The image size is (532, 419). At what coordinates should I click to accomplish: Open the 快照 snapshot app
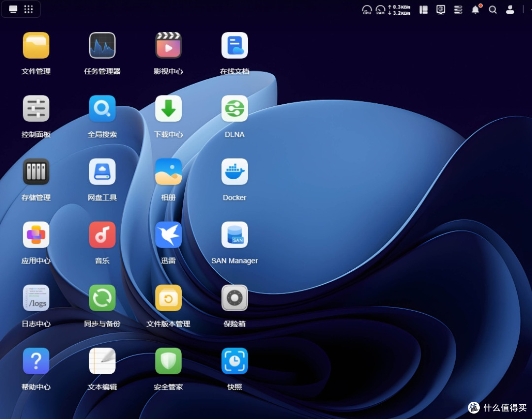click(x=234, y=361)
